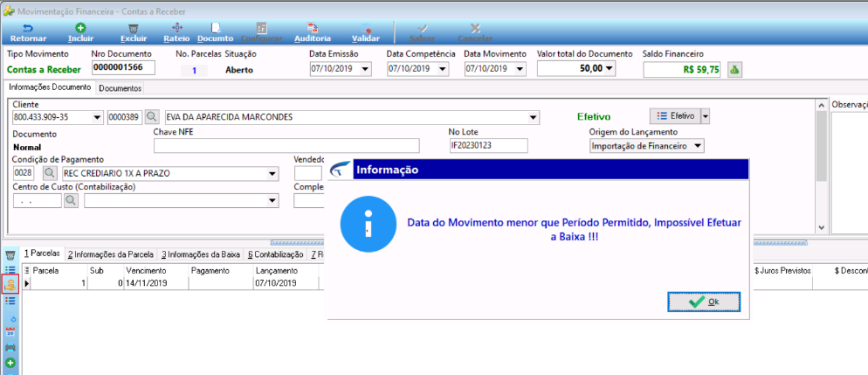This screenshot has height=375, width=868.
Task: Select the row indicator arrow for parcela 1
Action: click(x=25, y=283)
